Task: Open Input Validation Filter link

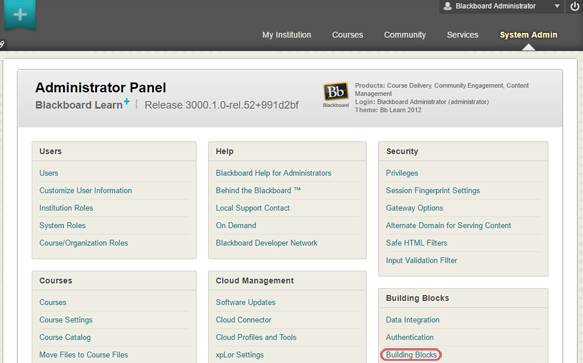Action: tap(421, 260)
